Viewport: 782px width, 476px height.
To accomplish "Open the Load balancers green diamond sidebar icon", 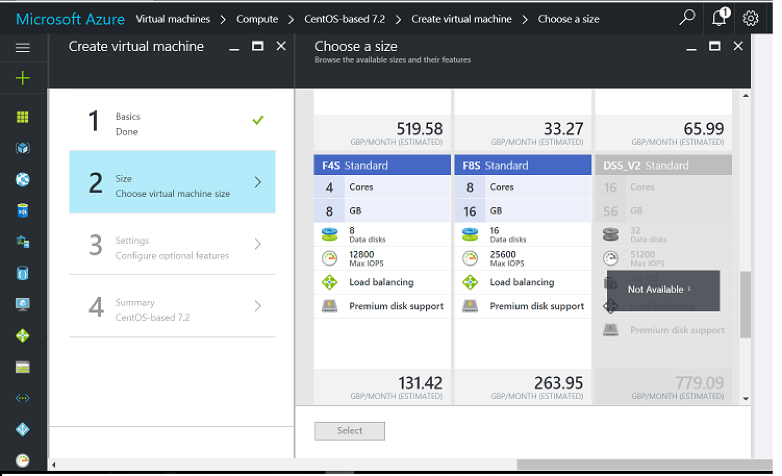I will 22,336.
